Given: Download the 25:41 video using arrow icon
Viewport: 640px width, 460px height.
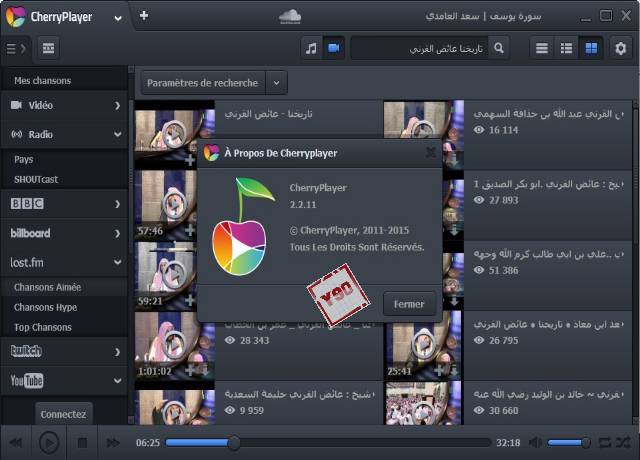Looking at the screenshot, I should [x=454, y=371].
